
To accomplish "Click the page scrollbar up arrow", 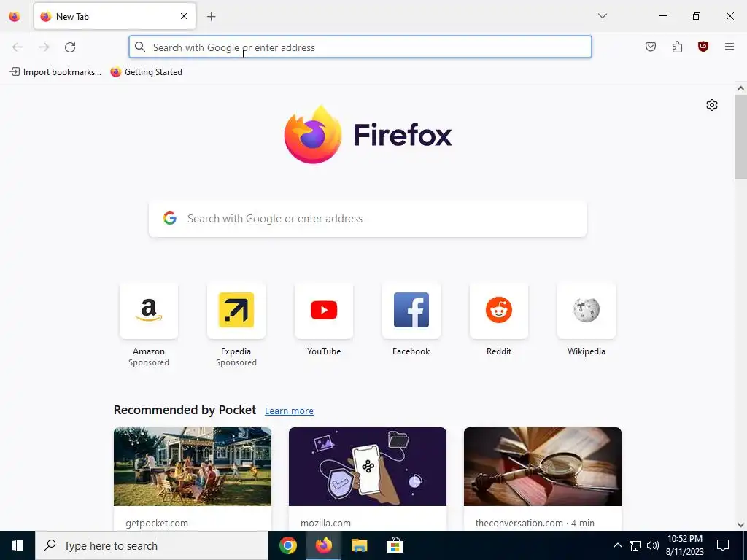I will point(740,88).
